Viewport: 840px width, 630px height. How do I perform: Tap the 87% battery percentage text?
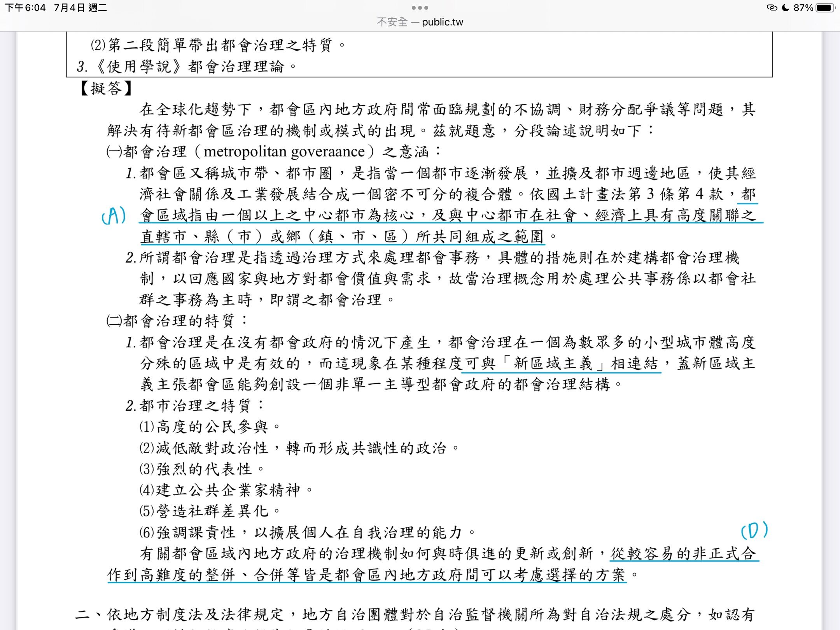(x=803, y=7)
